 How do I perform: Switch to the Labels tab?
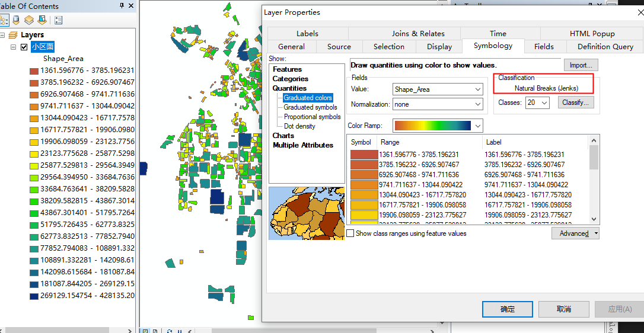click(307, 34)
